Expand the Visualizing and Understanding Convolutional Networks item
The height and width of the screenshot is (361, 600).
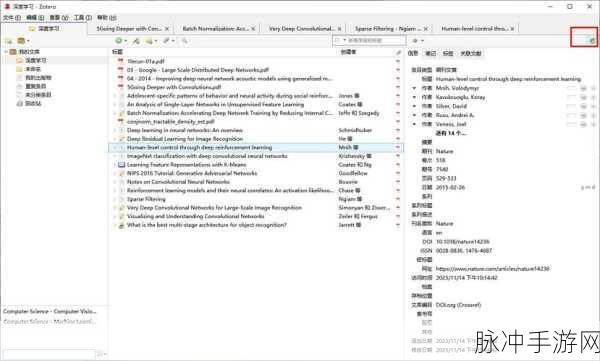pos(114,216)
